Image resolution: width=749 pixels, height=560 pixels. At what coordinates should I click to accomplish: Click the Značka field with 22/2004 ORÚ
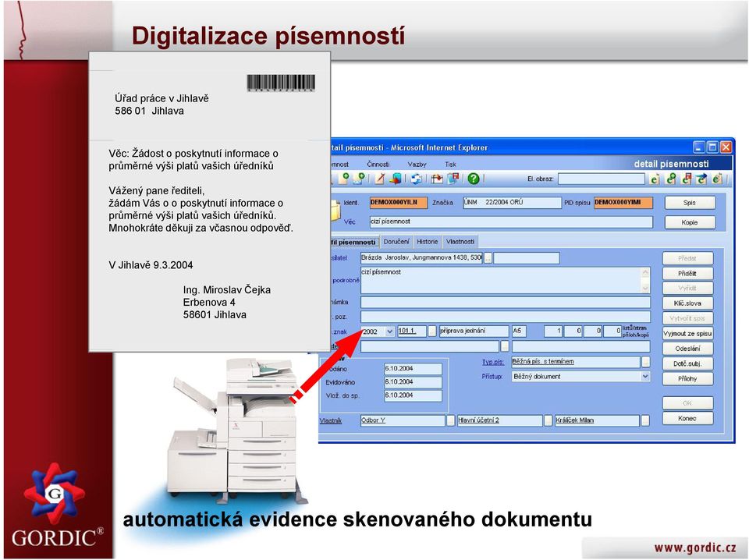click(x=512, y=203)
